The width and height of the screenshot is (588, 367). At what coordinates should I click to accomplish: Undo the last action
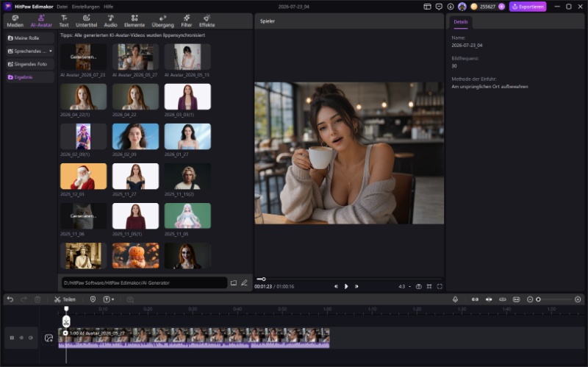tap(10, 299)
